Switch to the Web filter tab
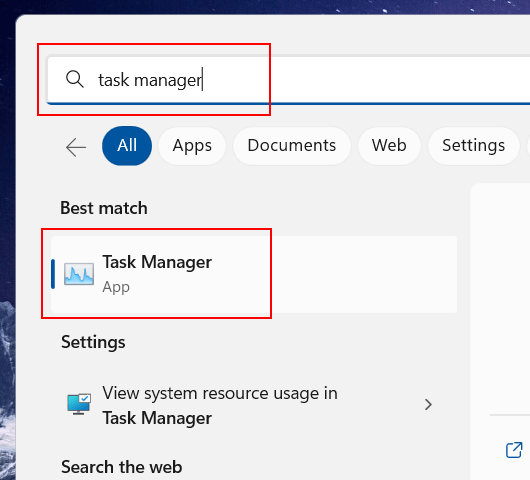The height and width of the screenshot is (480, 530). coord(389,146)
